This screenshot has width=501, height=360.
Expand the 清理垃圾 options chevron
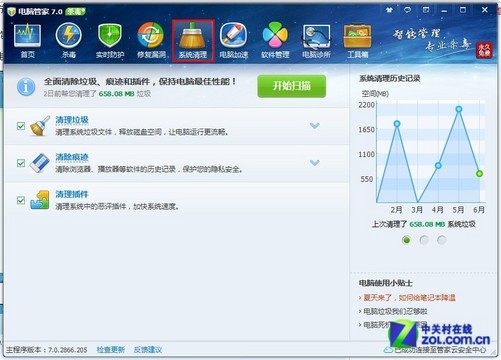point(315,125)
